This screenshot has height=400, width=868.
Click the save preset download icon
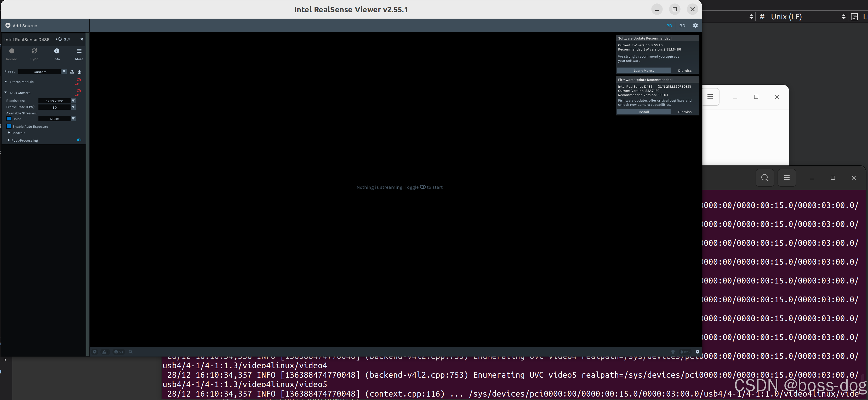pos(79,71)
